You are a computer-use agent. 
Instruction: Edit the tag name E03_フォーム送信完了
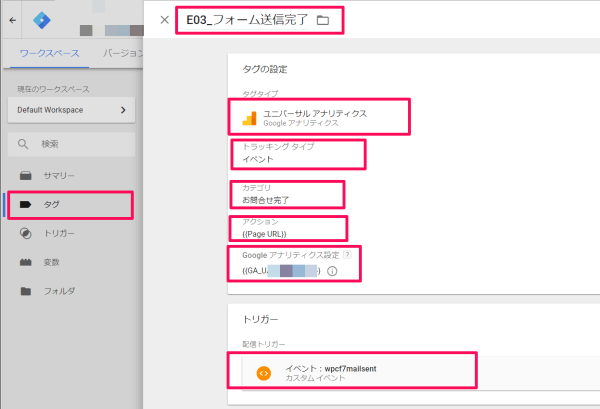(x=247, y=20)
